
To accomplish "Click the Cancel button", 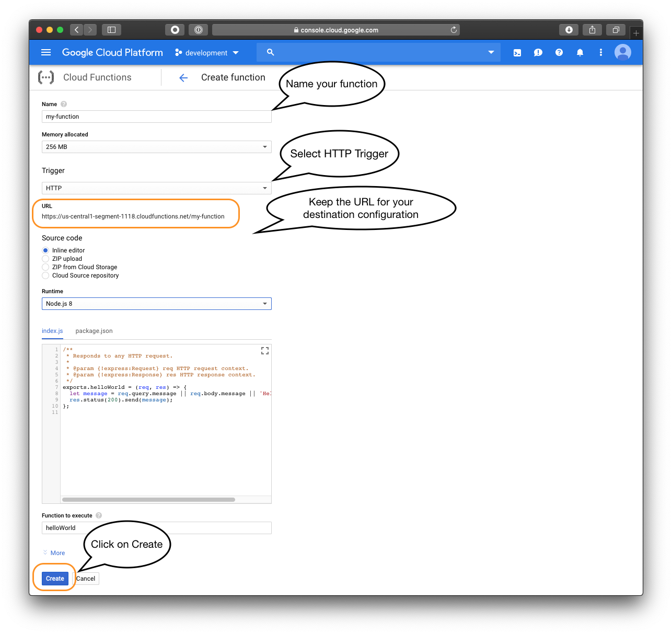I will tap(87, 579).
